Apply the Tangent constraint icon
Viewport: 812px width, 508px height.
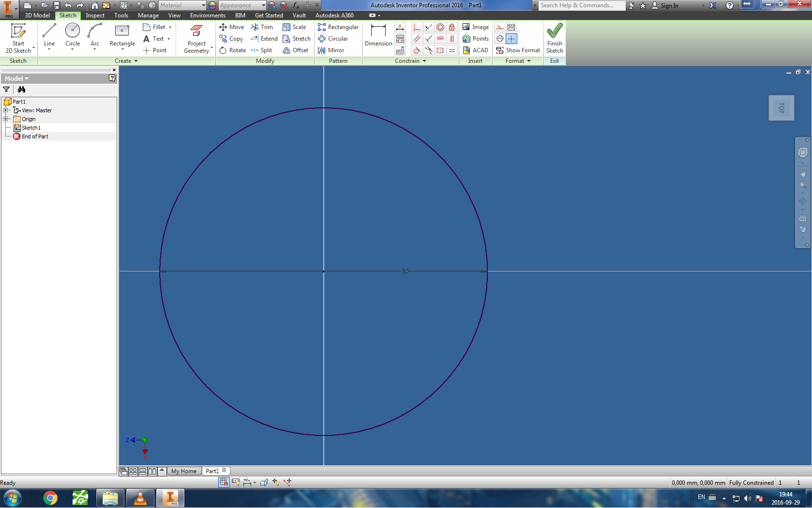[417, 50]
